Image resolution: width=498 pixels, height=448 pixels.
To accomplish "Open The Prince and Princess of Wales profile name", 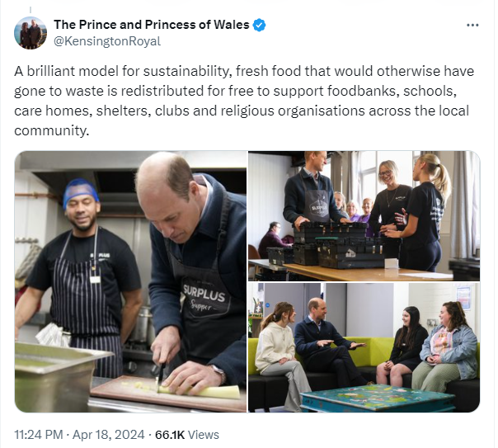I will (152, 25).
